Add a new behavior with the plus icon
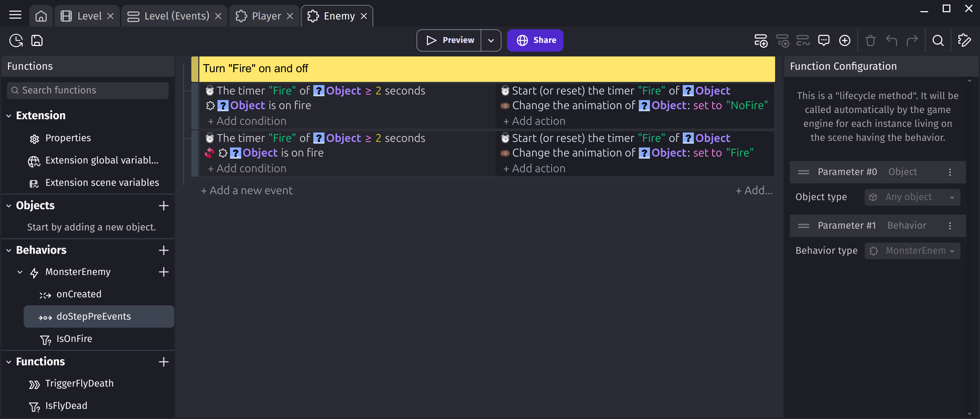The height and width of the screenshot is (419, 980). pyautogui.click(x=163, y=250)
